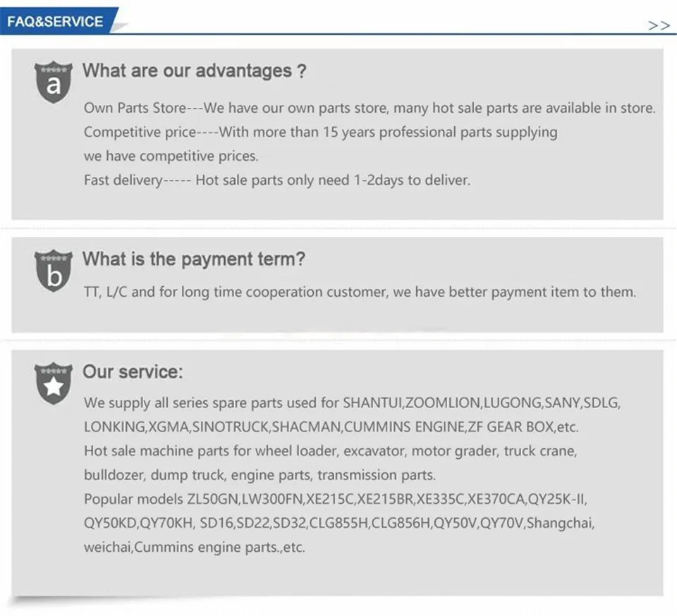Click the line starting 'We supply all series spare parts'
Image resolution: width=677 pixels, height=616 pixels.
(353, 403)
